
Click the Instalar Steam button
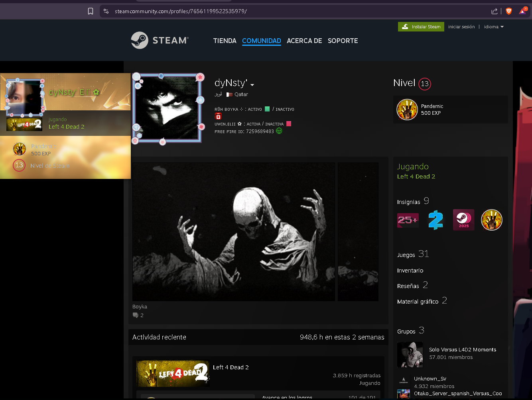(x=421, y=27)
